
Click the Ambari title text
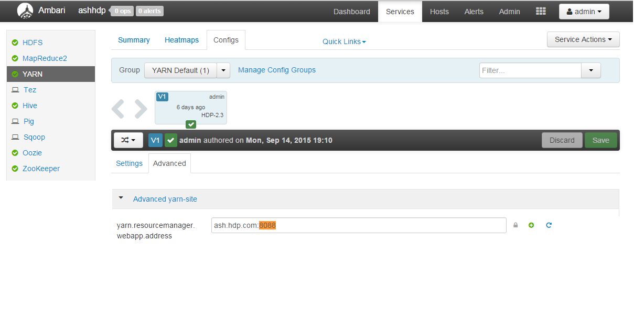click(x=51, y=10)
